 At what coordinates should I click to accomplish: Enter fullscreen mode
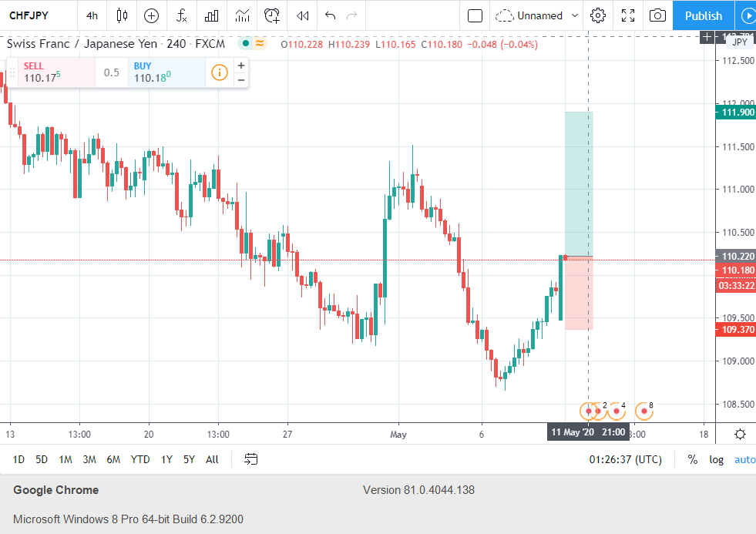point(628,15)
